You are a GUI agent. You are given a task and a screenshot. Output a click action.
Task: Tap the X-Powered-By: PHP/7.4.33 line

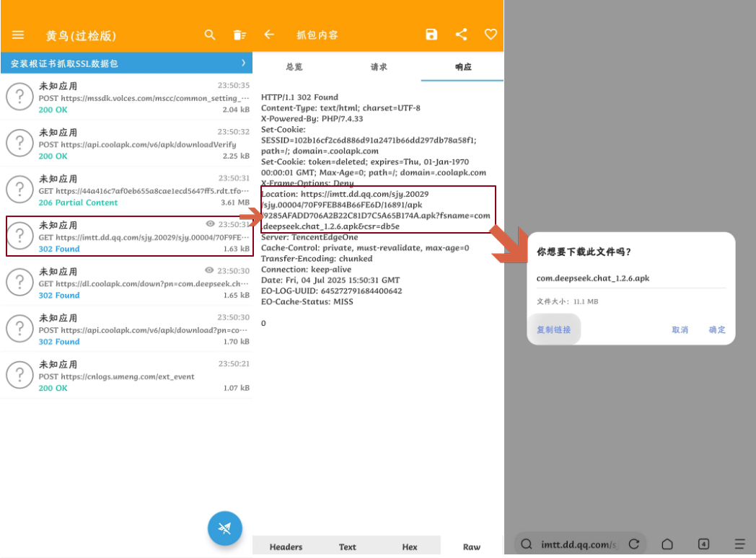tap(312, 118)
